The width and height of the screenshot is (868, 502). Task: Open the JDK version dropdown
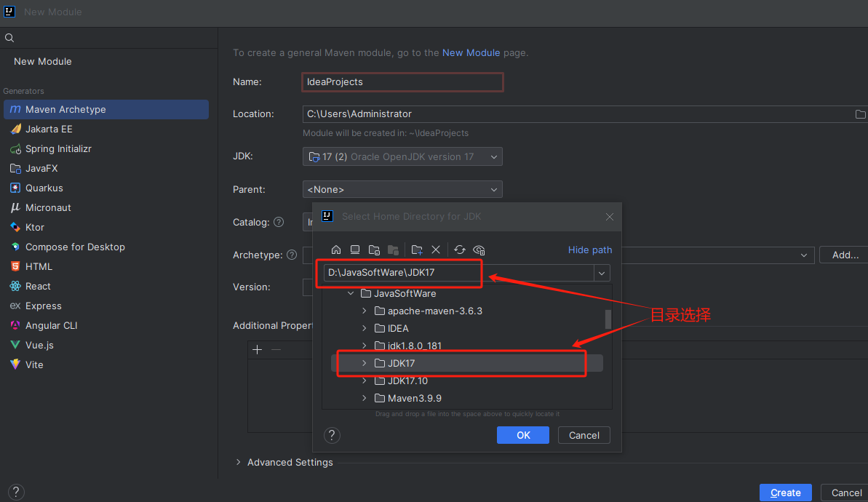tap(402, 156)
